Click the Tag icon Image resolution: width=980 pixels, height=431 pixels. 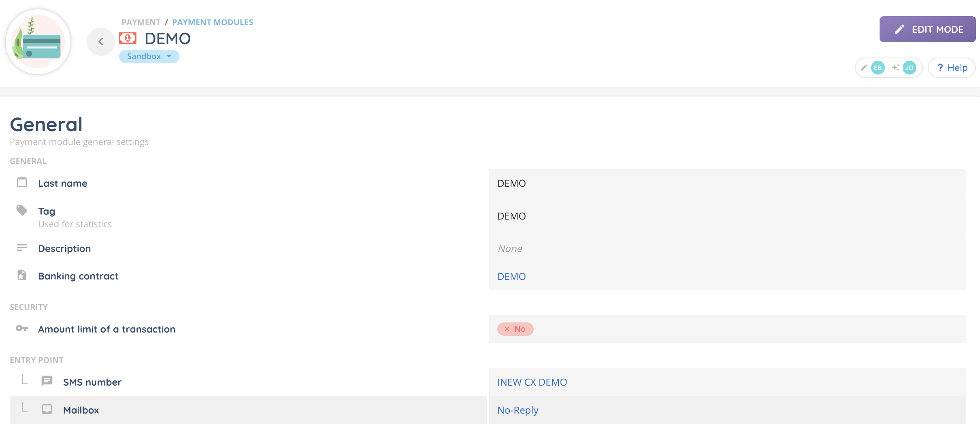[x=22, y=210]
